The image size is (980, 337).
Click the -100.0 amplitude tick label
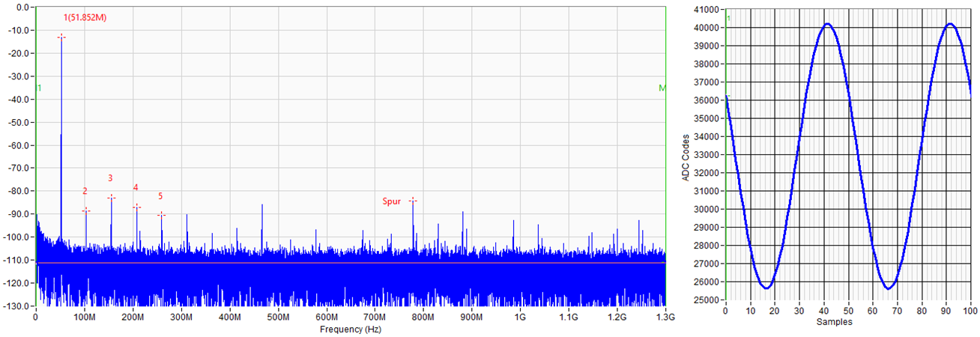pyautogui.click(x=16, y=237)
